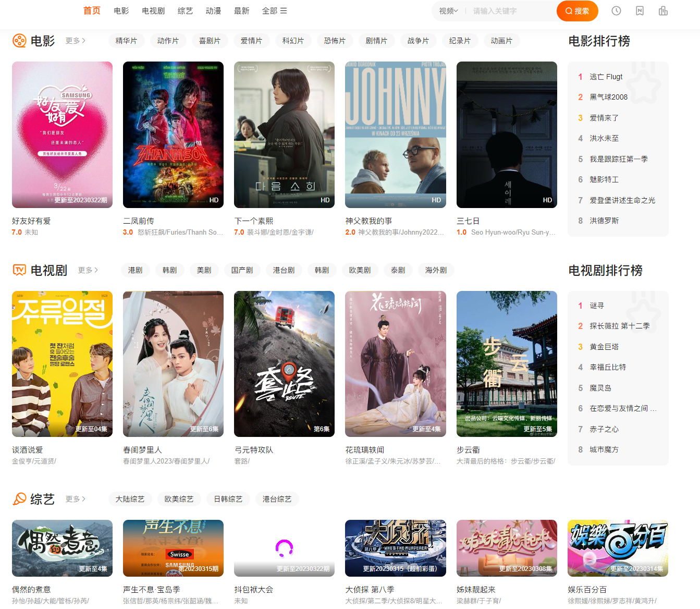Open the watch history clock icon

616,11
